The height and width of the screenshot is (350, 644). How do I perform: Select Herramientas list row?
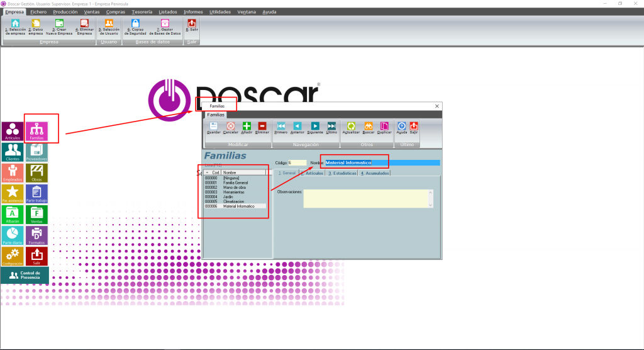pyautogui.click(x=235, y=192)
